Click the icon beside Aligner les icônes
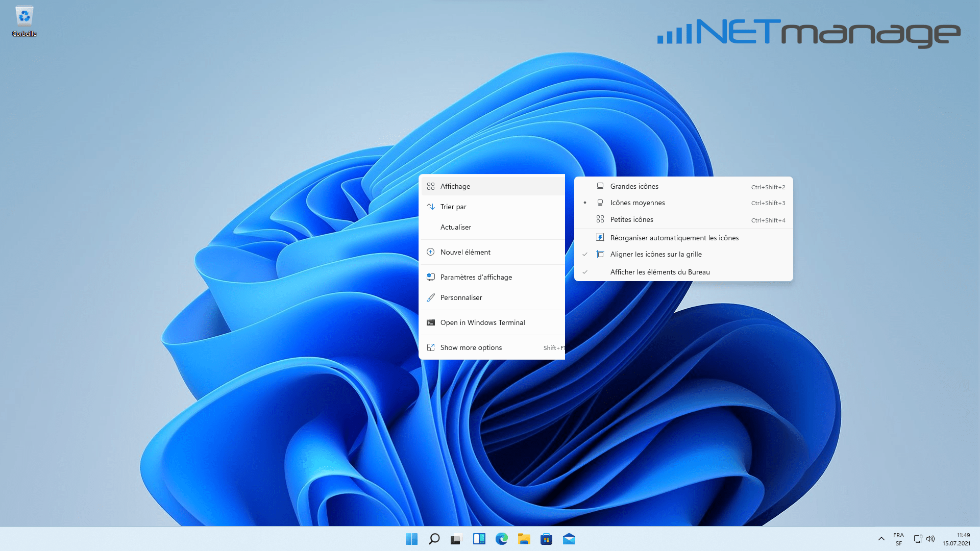This screenshot has height=551, width=980. point(600,254)
